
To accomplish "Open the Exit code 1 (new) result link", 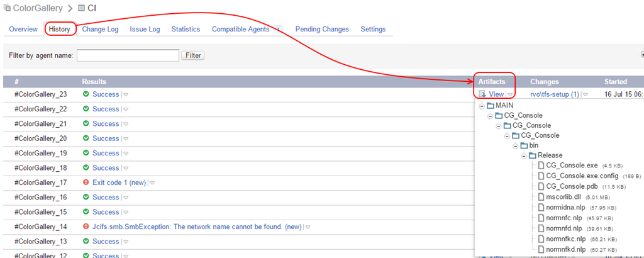I will pos(119,182).
